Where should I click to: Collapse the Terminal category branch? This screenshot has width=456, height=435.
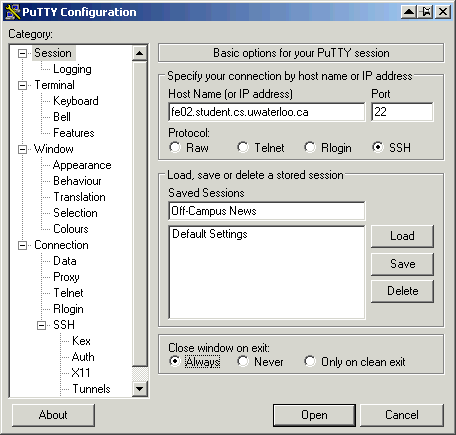(22, 85)
